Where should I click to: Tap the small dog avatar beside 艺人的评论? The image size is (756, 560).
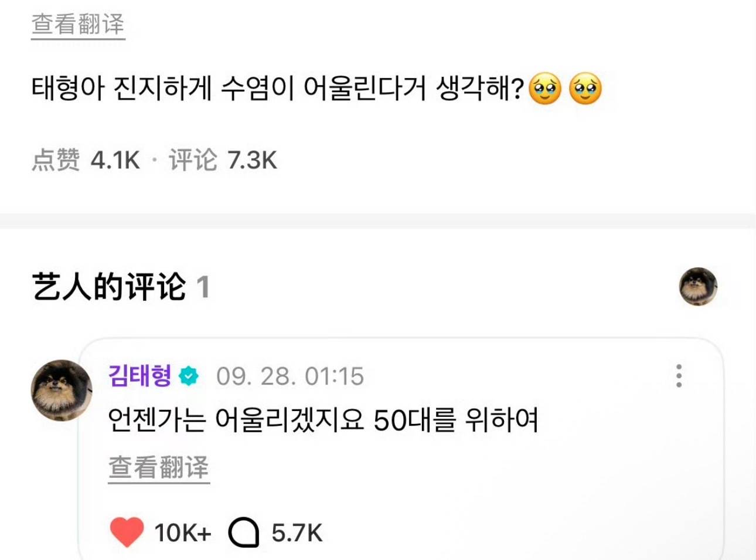(698, 287)
